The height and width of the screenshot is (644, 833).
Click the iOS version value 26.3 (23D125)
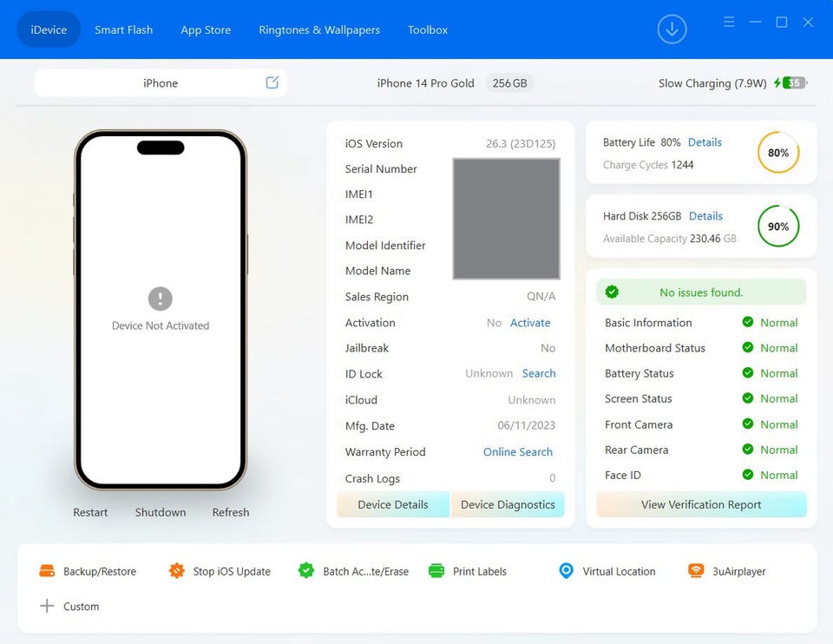tap(521, 143)
